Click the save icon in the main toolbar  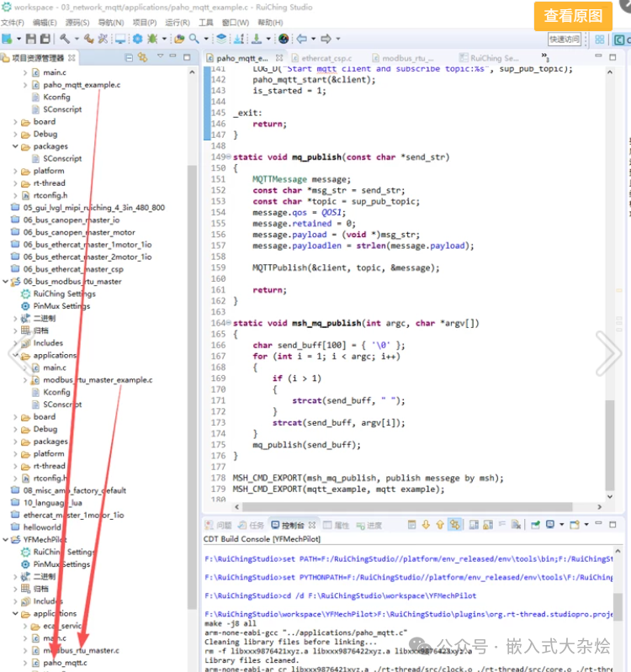click(x=31, y=39)
